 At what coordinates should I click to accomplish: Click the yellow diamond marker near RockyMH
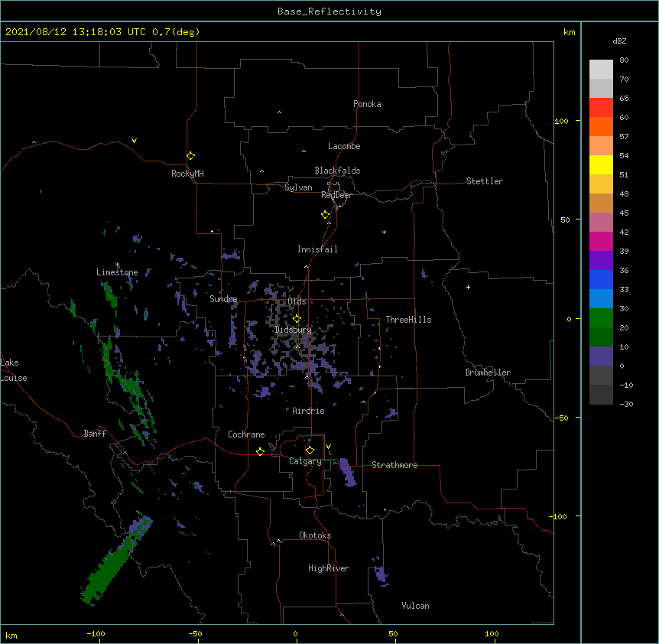[x=190, y=155]
